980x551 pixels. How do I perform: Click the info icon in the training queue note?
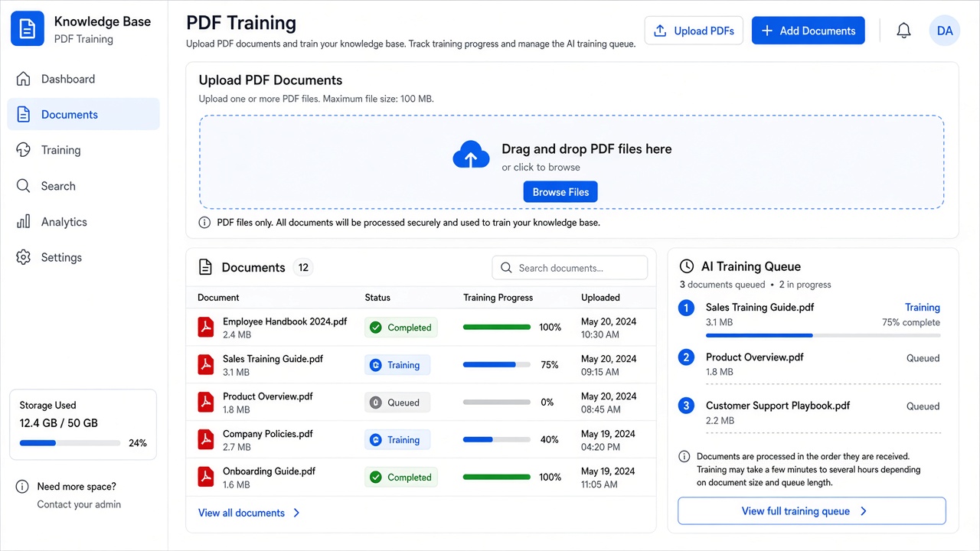coord(684,457)
